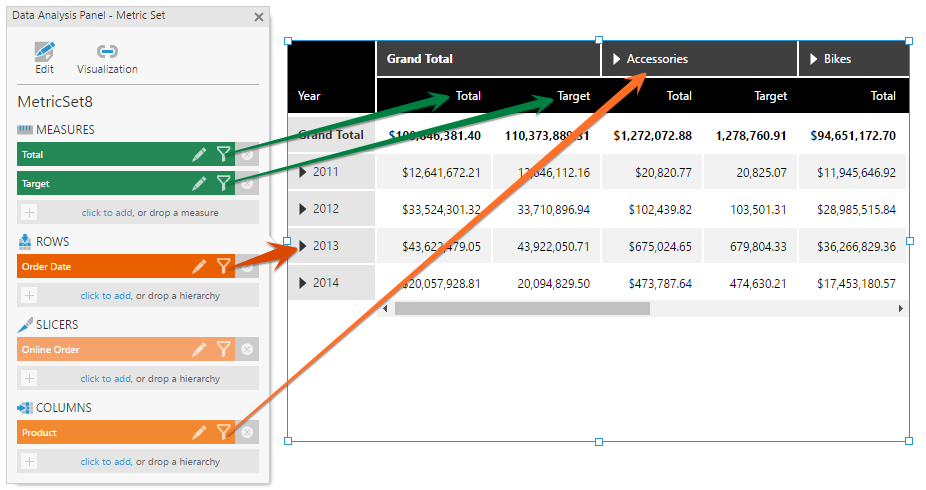The width and height of the screenshot is (926, 490).
Task: Click plus icon to add a measure
Action: pos(29,213)
